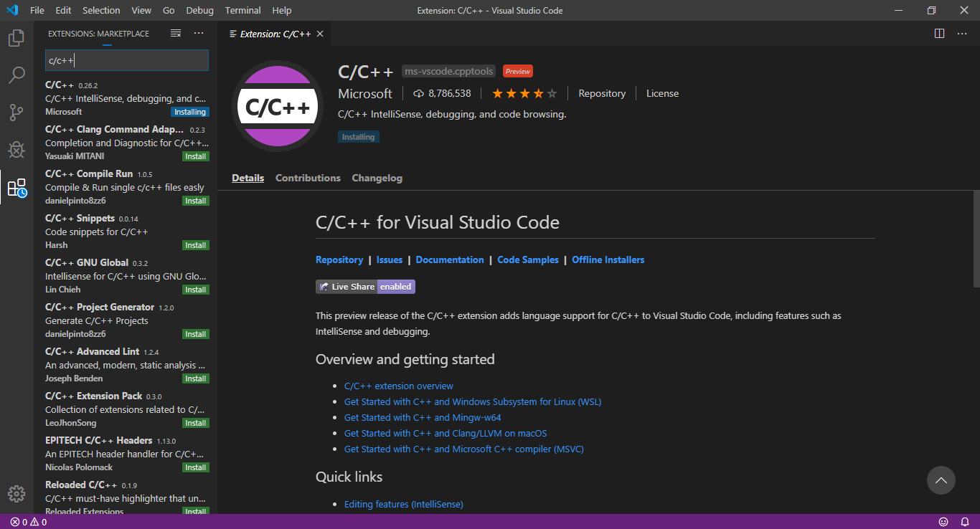Open the Go menu
This screenshot has height=529, width=980.
pos(169,10)
